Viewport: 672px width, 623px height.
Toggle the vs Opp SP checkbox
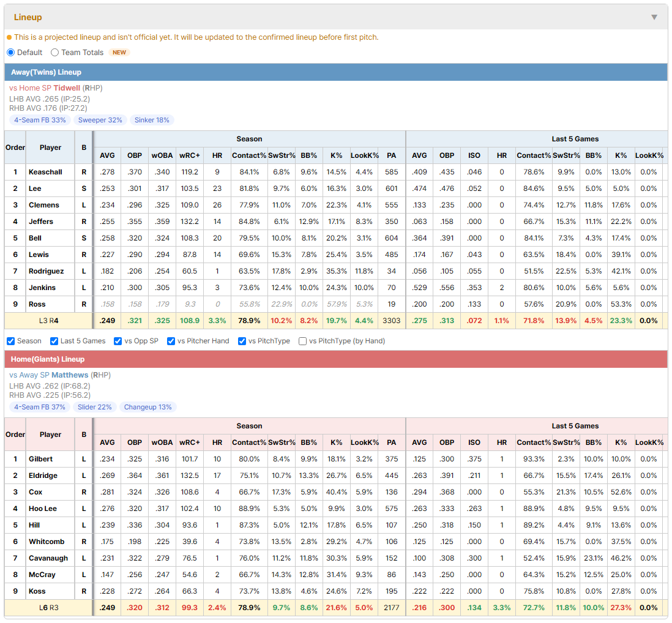pyautogui.click(x=118, y=341)
